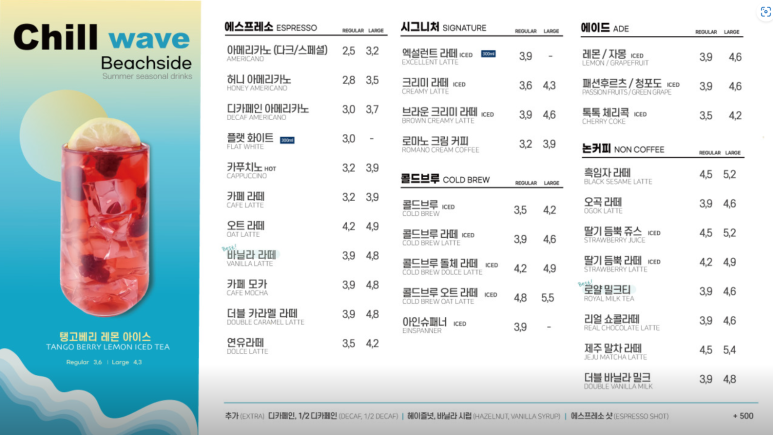This screenshot has height=435, width=773.
Task: Click the CREAMY LATTE menu item
Action: coord(433,86)
